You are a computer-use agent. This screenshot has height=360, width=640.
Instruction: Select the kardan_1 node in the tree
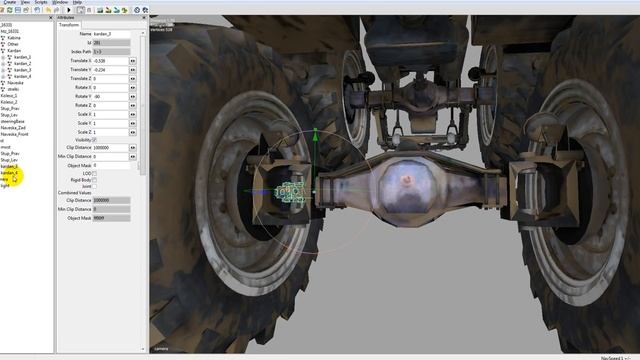pos(22,58)
